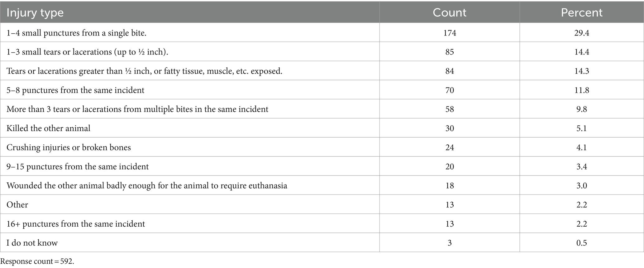Click the "Count" column header
Image resolution: width=644 pixels, height=268 pixels.
pyautogui.click(x=449, y=13)
